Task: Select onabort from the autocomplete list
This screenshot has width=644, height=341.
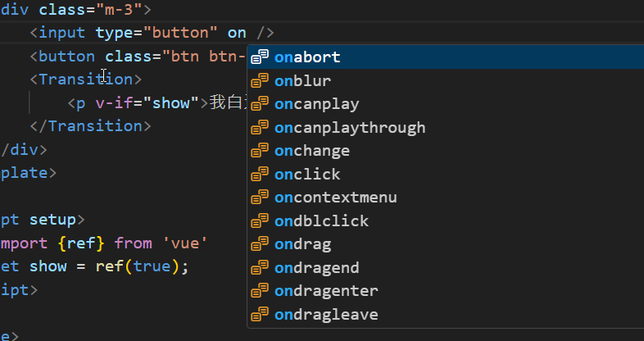Action: click(x=307, y=57)
